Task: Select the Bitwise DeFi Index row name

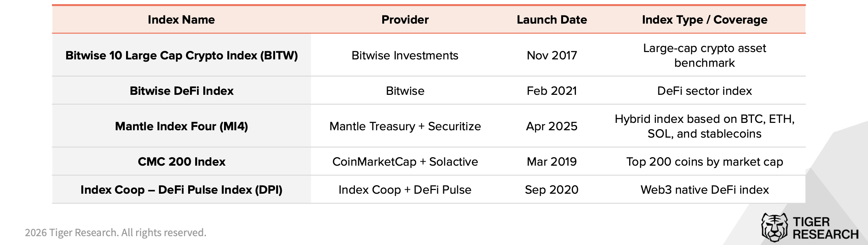Action: click(182, 91)
